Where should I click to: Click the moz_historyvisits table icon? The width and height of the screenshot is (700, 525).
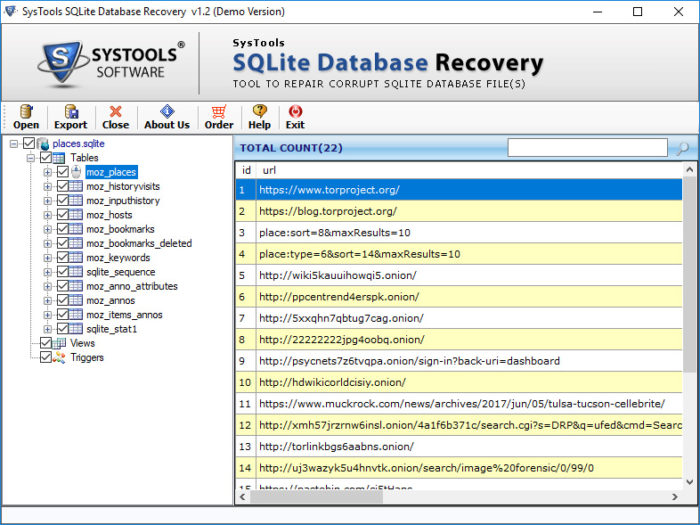[75, 186]
